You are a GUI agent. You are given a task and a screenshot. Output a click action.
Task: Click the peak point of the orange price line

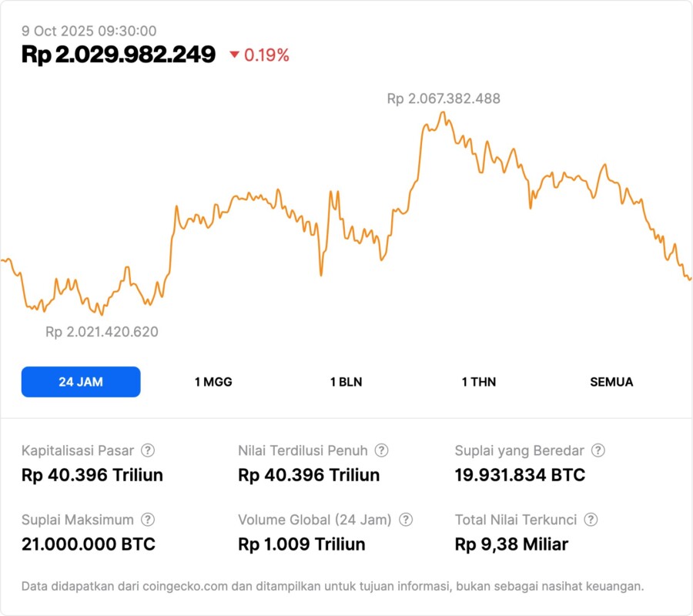tap(443, 112)
